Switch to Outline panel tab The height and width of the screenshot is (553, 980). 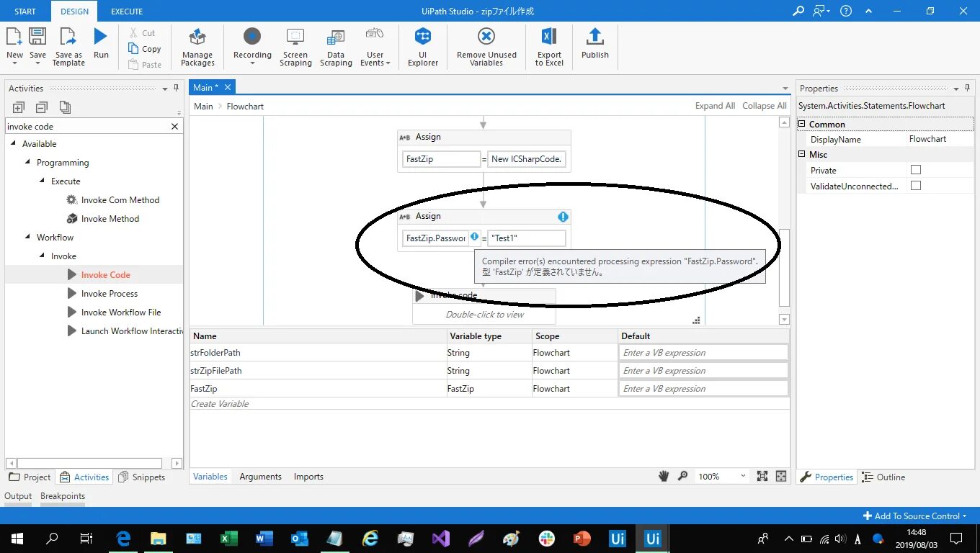[883, 477]
